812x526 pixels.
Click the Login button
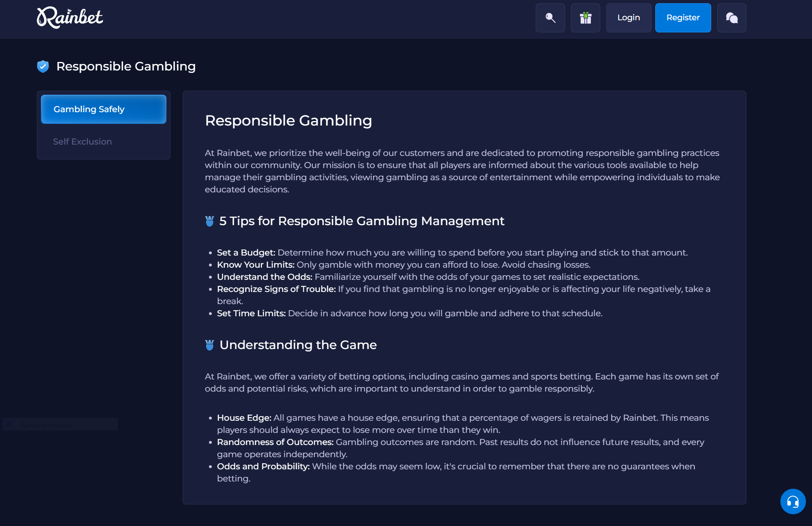coord(629,17)
